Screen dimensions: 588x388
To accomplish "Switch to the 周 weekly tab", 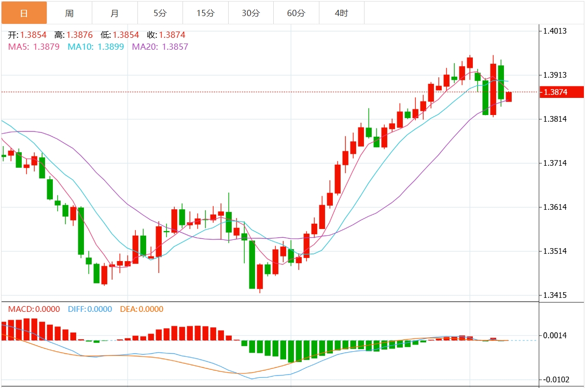I will click(69, 13).
